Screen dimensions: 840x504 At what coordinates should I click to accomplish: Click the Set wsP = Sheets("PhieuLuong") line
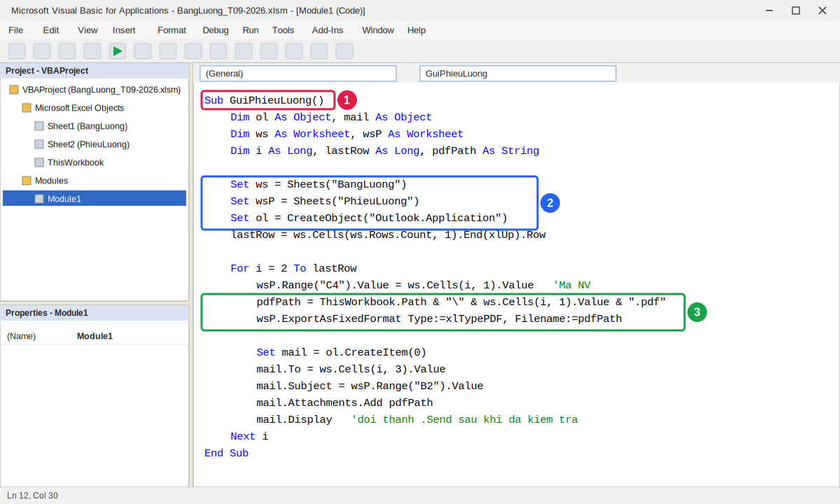(x=325, y=202)
